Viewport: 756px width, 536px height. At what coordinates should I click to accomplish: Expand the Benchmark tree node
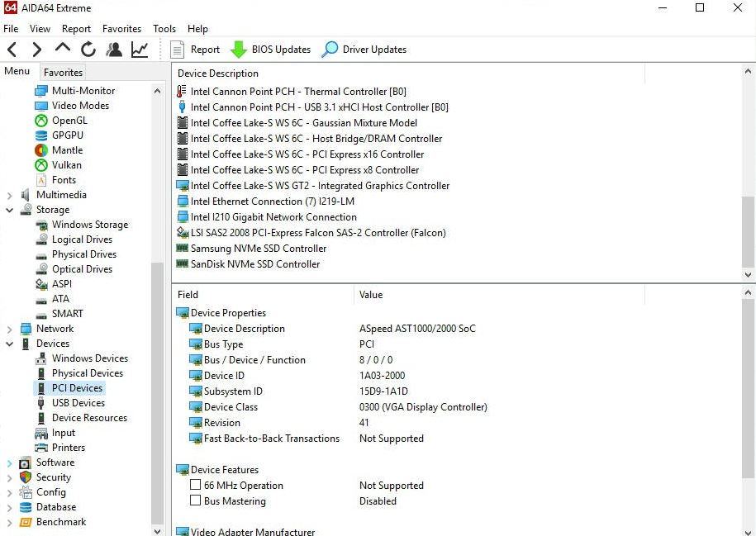10,523
